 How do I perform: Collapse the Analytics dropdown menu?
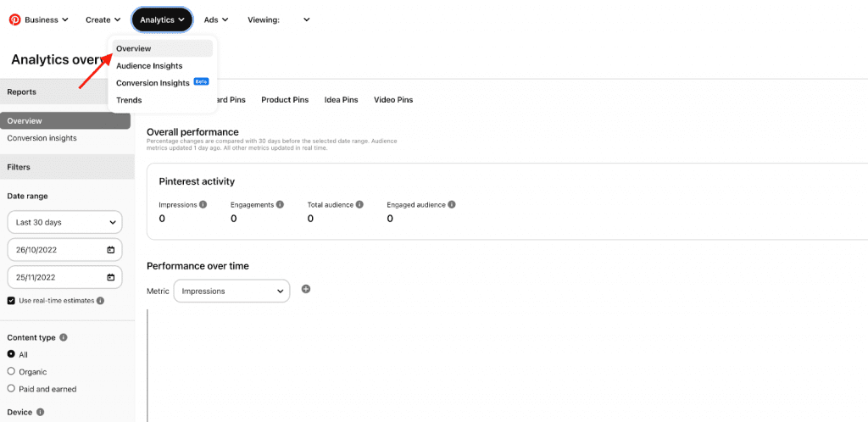pyautogui.click(x=162, y=19)
